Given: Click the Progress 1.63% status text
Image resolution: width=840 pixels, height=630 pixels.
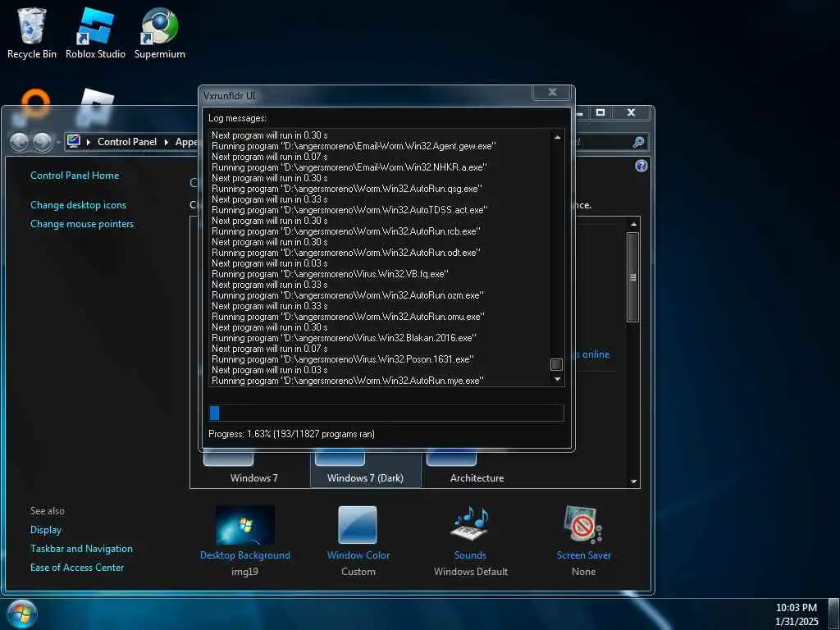Looking at the screenshot, I should [x=291, y=434].
